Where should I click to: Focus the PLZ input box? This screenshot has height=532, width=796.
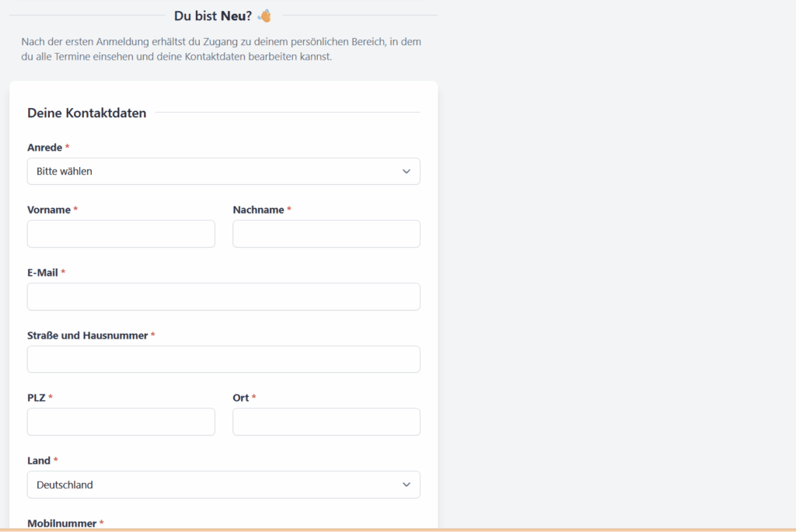[120, 422]
